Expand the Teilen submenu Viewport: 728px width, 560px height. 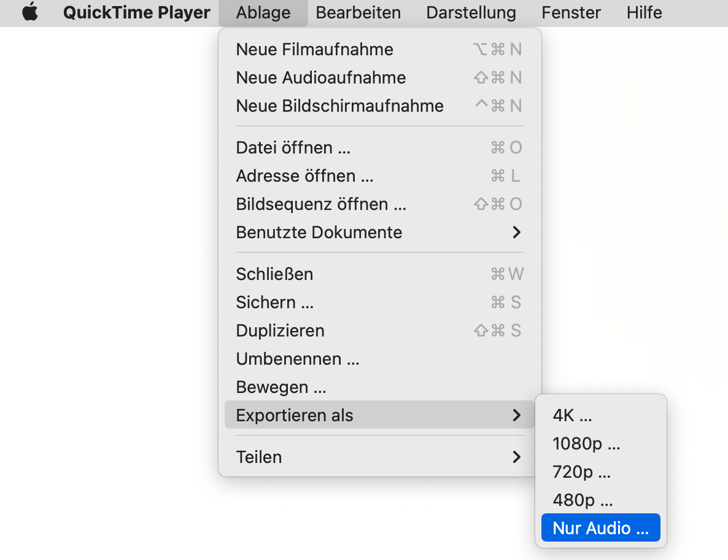[258, 457]
